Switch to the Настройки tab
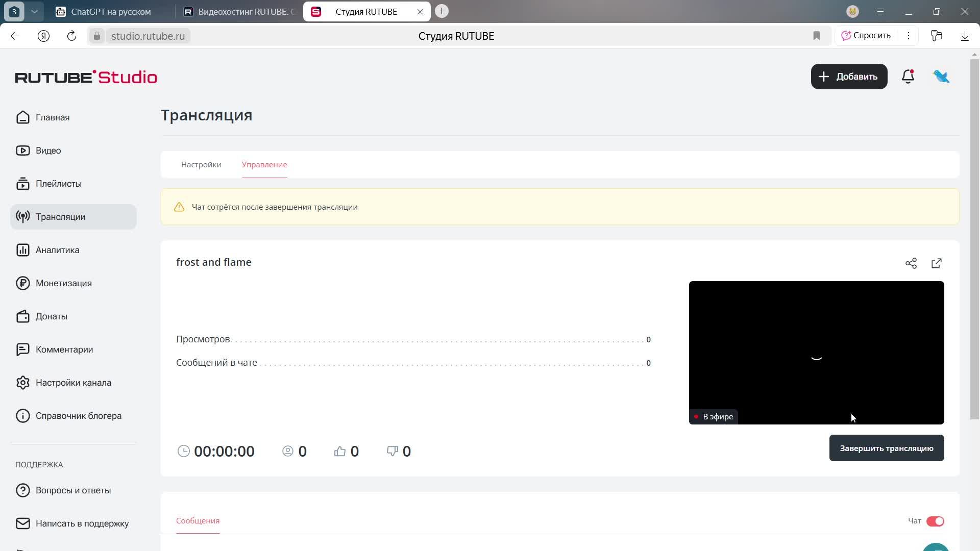The width and height of the screenshot is (980, 551). [201, 165]
